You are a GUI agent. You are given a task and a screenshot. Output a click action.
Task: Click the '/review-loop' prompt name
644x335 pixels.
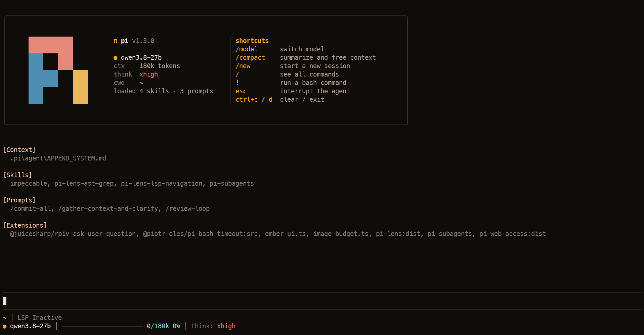187,209
